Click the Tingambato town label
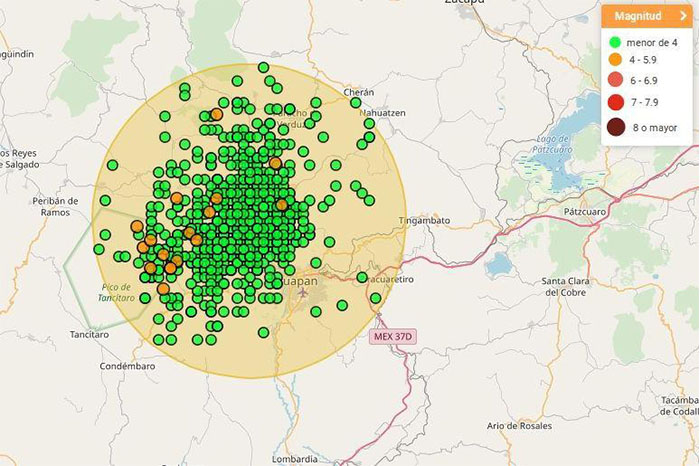This screenshot has width=700, height=466. click(424, 220)
